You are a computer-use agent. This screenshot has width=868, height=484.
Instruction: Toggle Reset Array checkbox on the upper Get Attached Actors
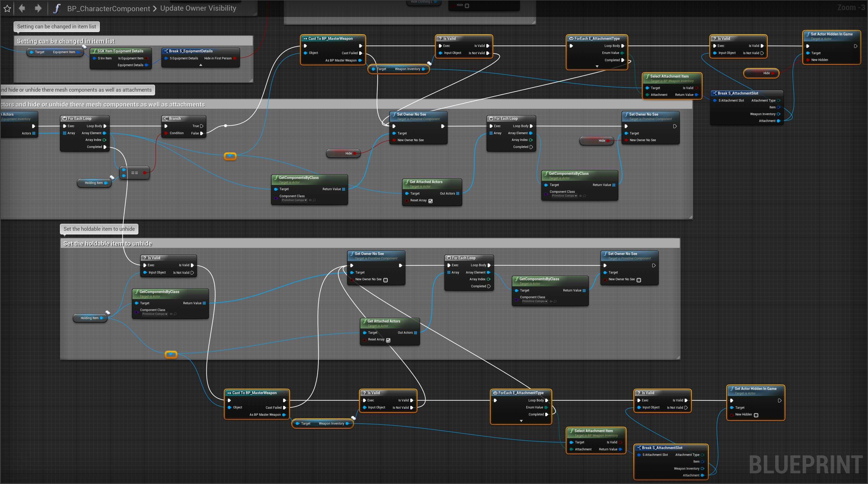(x=430, y=201)
